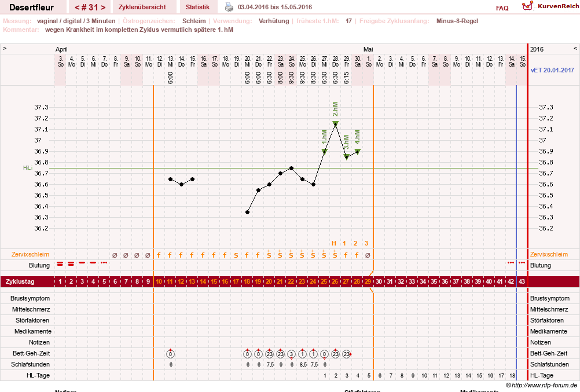580x392 pixels.
Task: Open the FAQ link
Action: coord(502,8)
